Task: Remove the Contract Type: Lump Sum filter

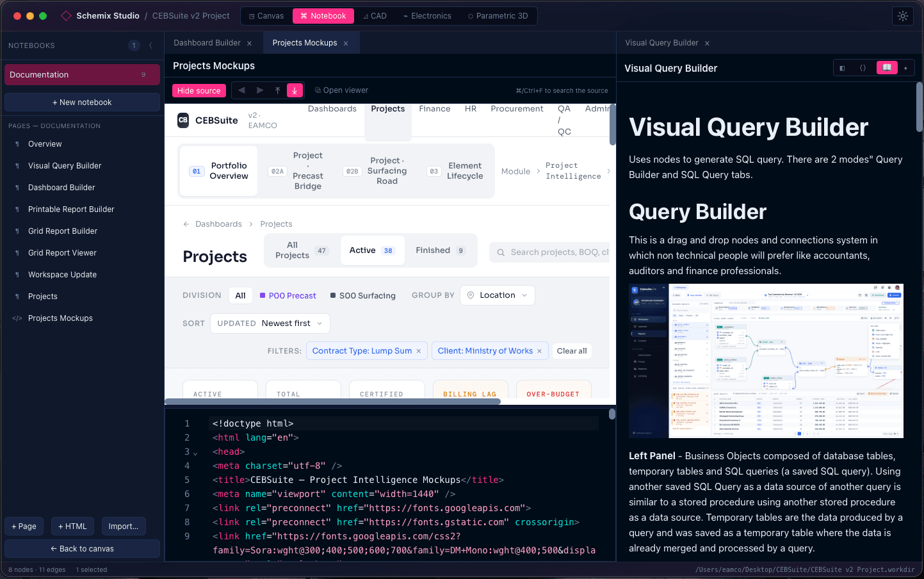Action: click(x=419, y=351)
